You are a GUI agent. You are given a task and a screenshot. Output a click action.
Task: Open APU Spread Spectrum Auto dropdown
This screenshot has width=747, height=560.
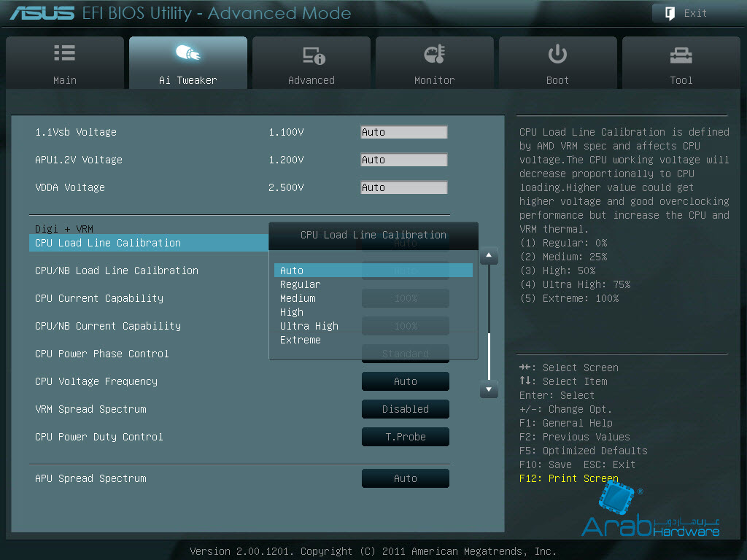406,478
